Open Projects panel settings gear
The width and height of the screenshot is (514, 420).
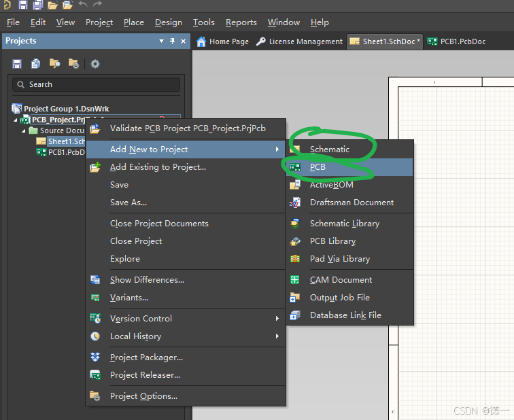click(x=95, y=64)
